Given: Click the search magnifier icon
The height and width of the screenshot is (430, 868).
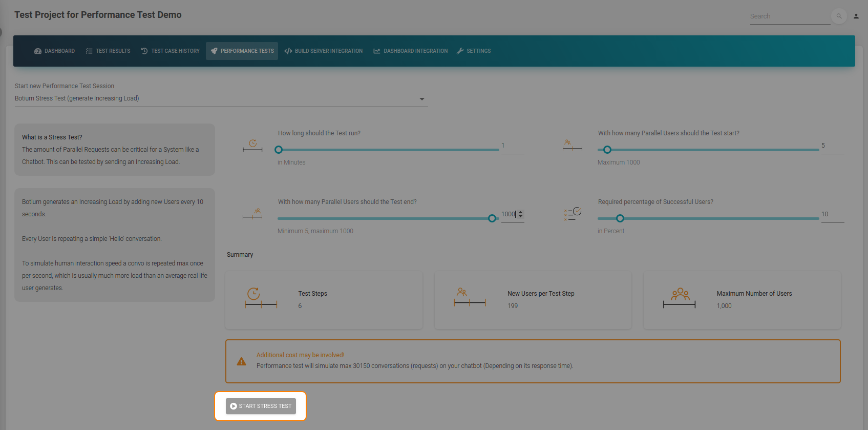Looking at the screenshot, I should (839, 16).
